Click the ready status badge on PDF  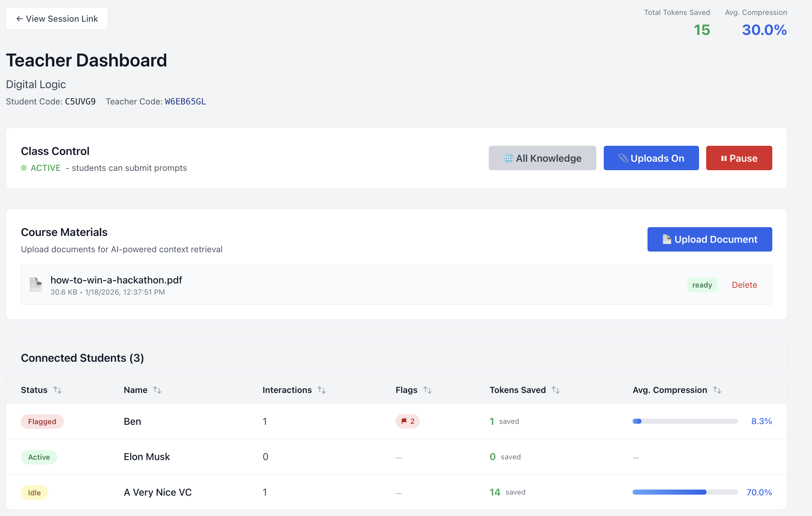[x=702, y=285]
